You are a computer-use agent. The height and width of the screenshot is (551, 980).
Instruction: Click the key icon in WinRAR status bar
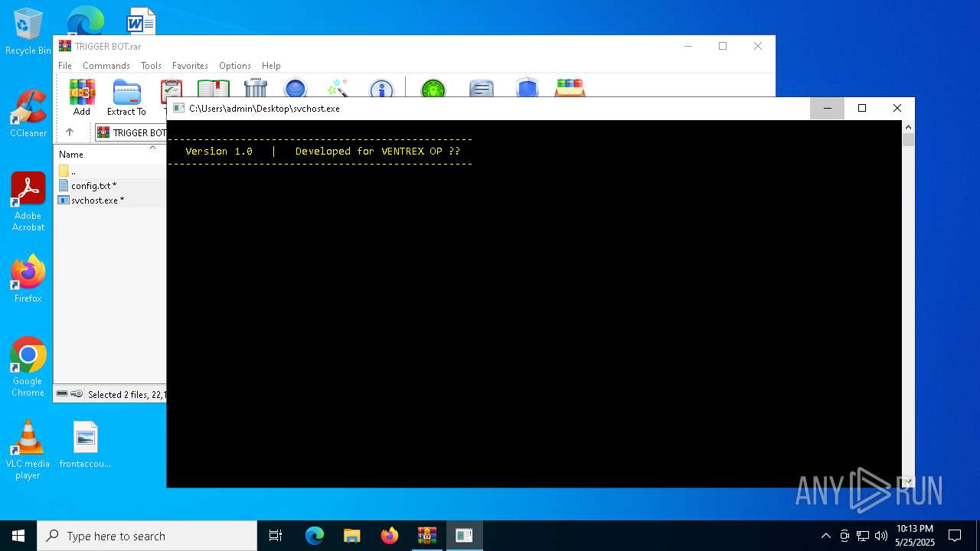pos(77,393)
